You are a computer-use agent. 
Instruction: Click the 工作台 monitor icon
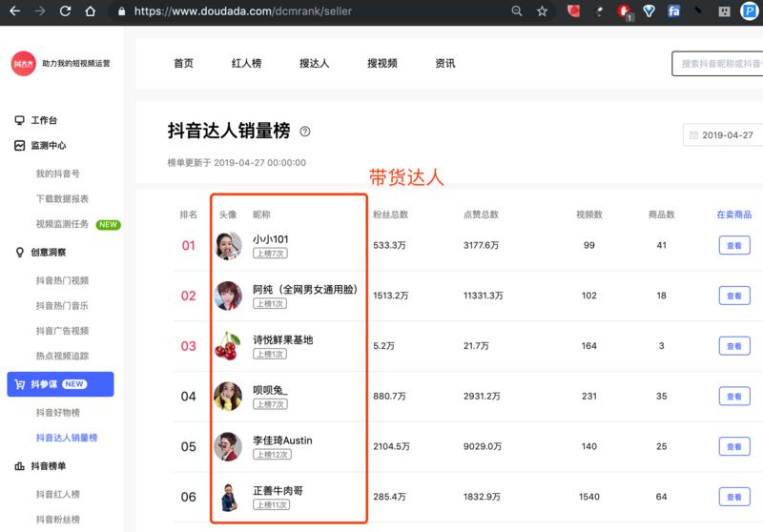(x=19, y=120)
